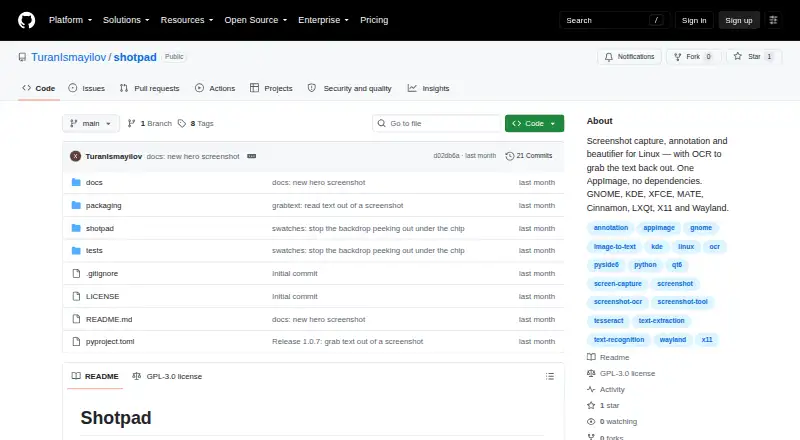Expand the Solutions menu

[x=126, y=20]
